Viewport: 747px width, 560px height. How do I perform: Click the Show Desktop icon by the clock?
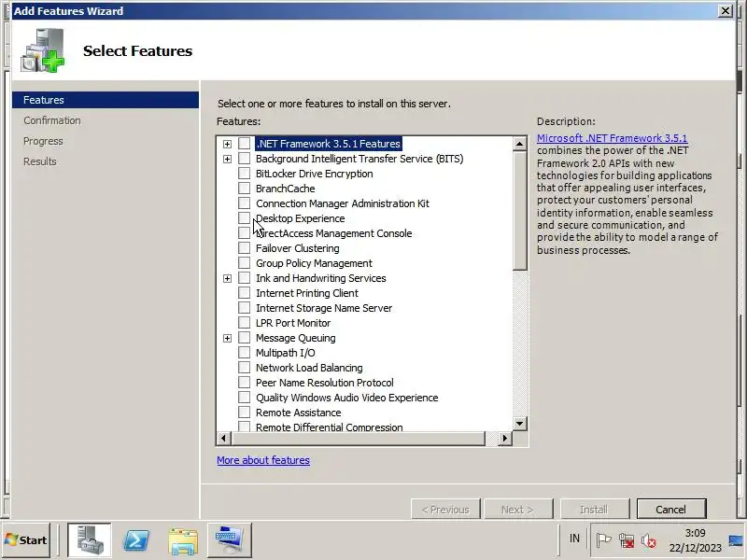(x=736, y=540)
